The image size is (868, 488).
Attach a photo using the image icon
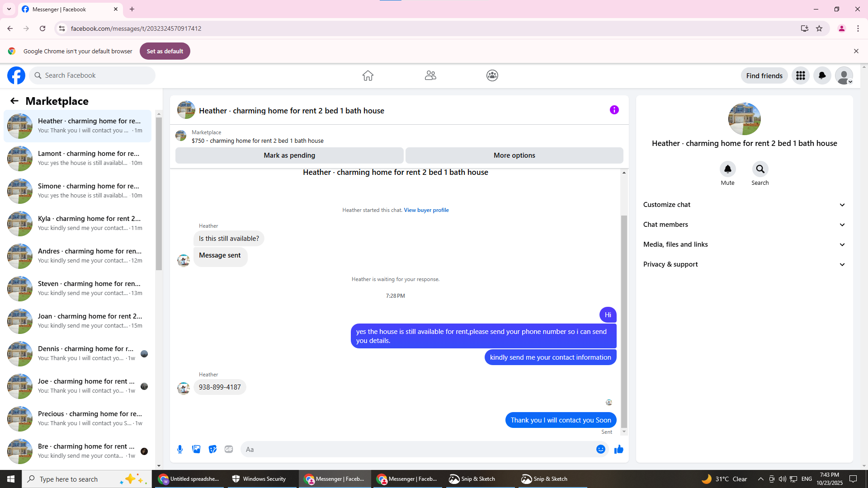click(x=196, y=449)
